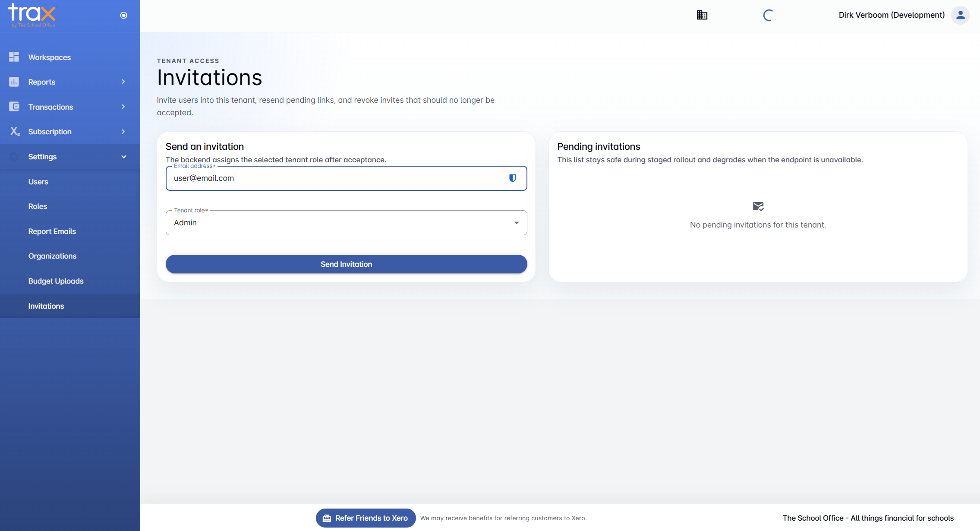980x531 pixels.
Task: Click the Invitations page title
Action: (209, 78)
